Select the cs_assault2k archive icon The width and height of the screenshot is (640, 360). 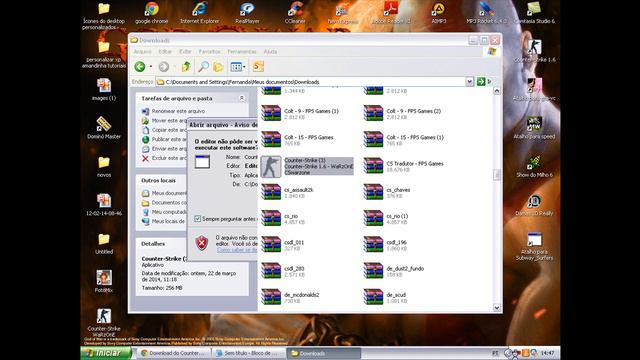[271, 192]
